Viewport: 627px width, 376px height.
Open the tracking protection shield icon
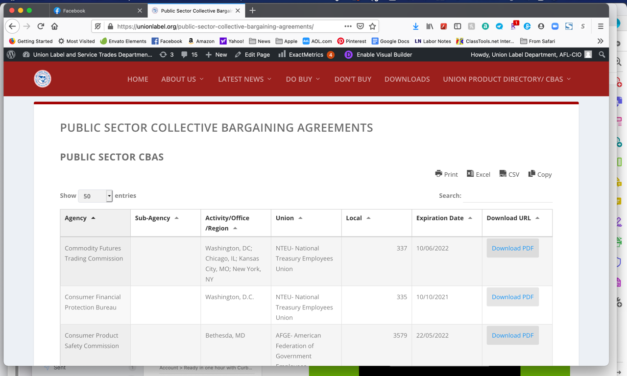(x=98, y=26)
